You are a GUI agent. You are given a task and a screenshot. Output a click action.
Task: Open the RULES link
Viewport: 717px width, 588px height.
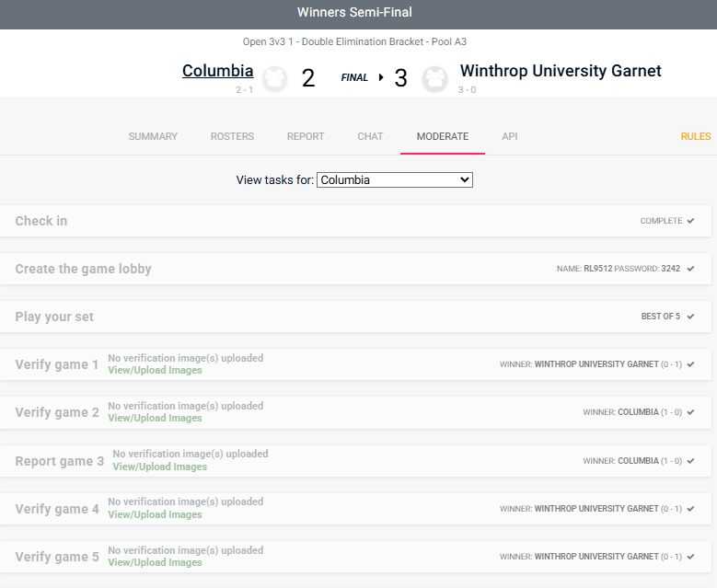[x=696, y=136]
